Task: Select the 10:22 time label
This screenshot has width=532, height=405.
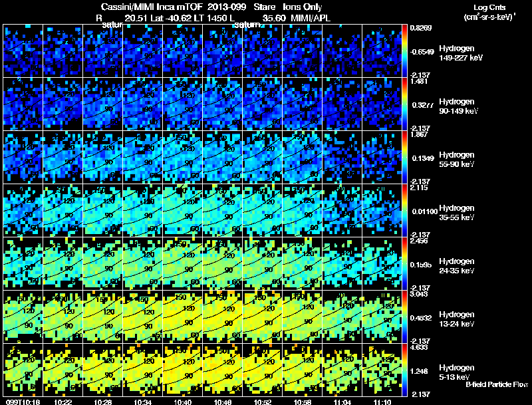Action: click(x=63, y=402)
